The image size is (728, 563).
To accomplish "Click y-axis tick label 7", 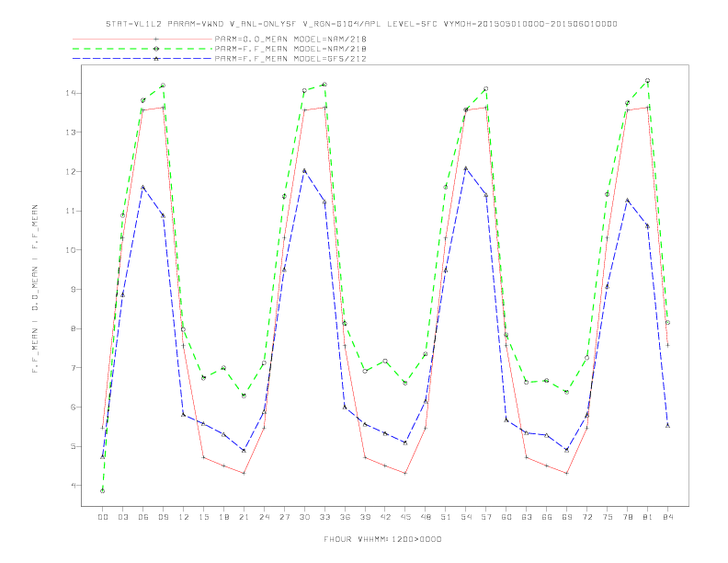I will [x=74, y=368].
